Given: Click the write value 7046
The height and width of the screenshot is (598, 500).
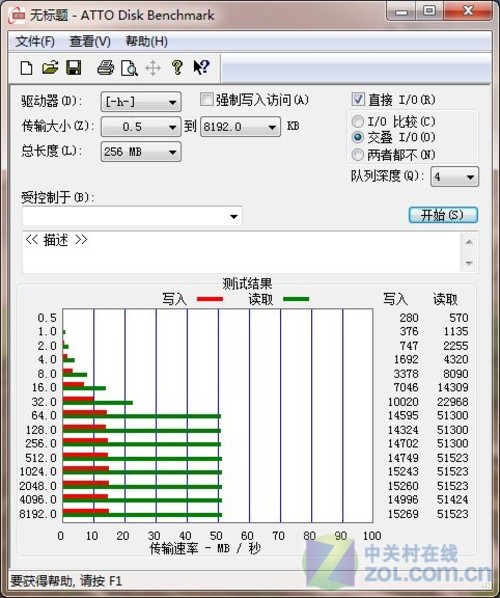Looking at the screenshot, I should (406, 387).
